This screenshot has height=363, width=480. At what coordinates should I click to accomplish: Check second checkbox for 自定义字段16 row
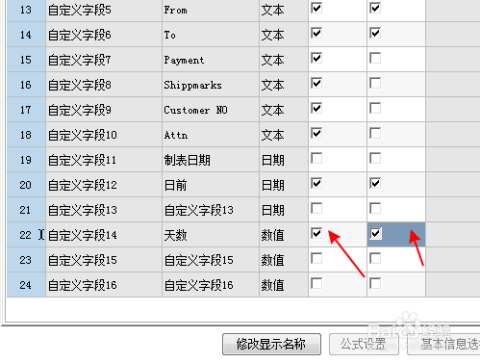[375, 284]
